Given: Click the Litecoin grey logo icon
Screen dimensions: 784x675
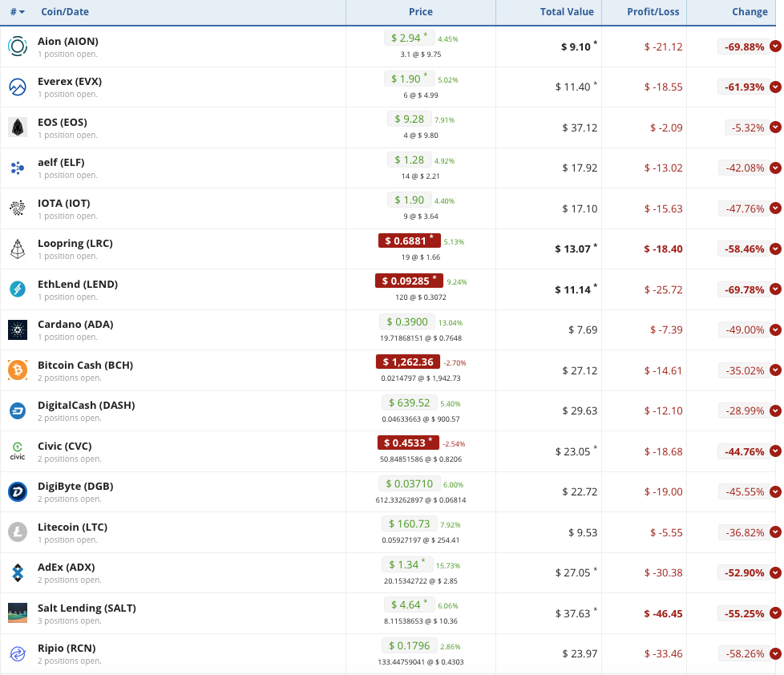Looking at the screenshot, I should [x=18, y=532].
